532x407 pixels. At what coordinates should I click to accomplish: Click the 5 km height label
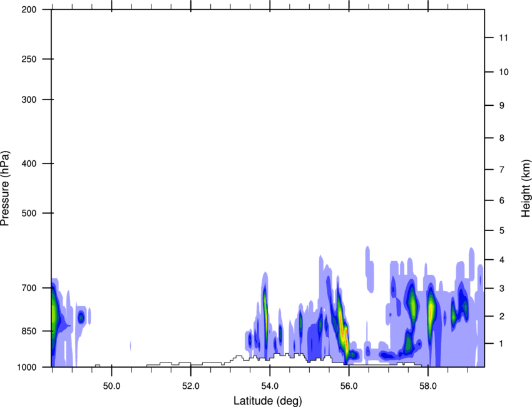(x=502, y=231)
